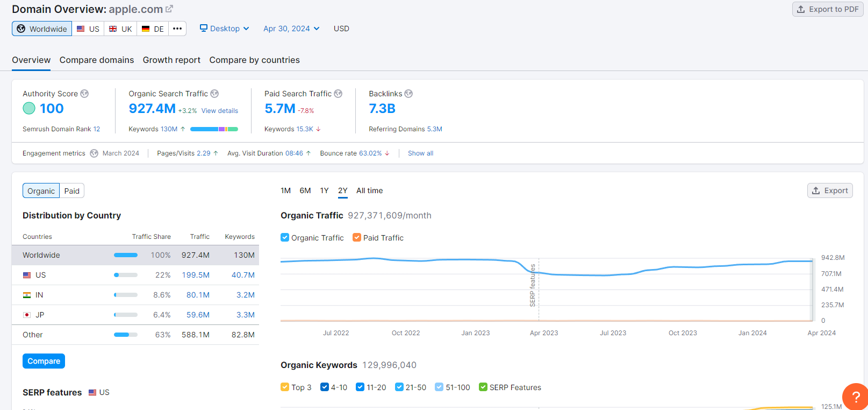The image size is (868, 410).
Task: Click Show all engagement metrics link
Action: 420,153
